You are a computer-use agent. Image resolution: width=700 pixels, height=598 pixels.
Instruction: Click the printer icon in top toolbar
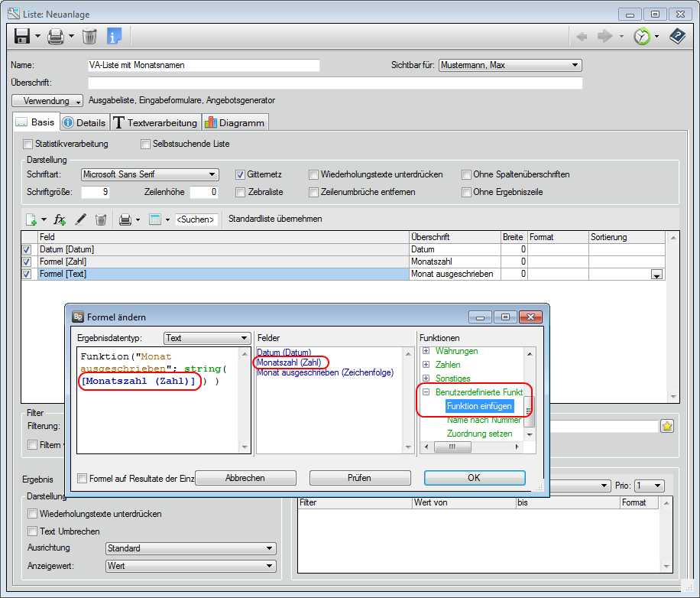point(56,36)
